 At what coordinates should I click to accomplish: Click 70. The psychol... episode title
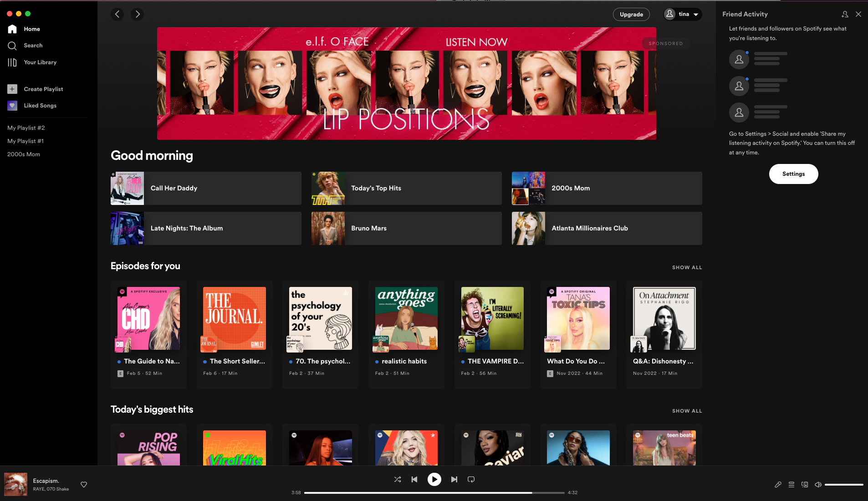coord(323,361)
